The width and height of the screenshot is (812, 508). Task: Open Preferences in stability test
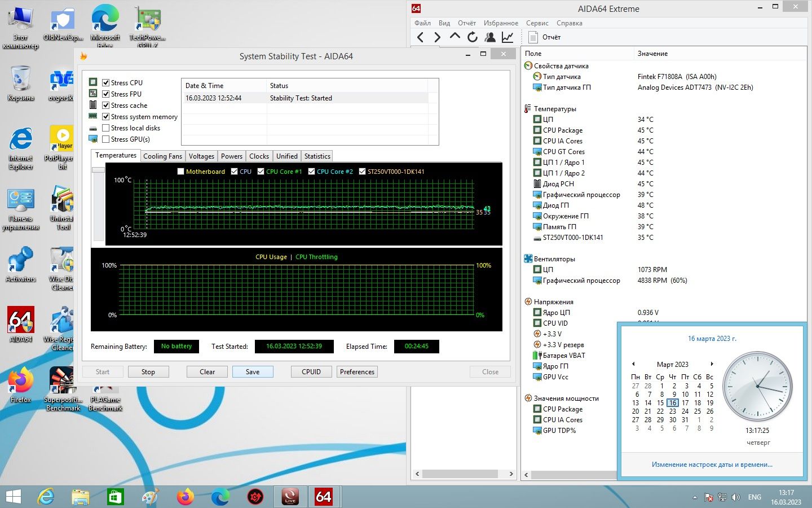357,372
